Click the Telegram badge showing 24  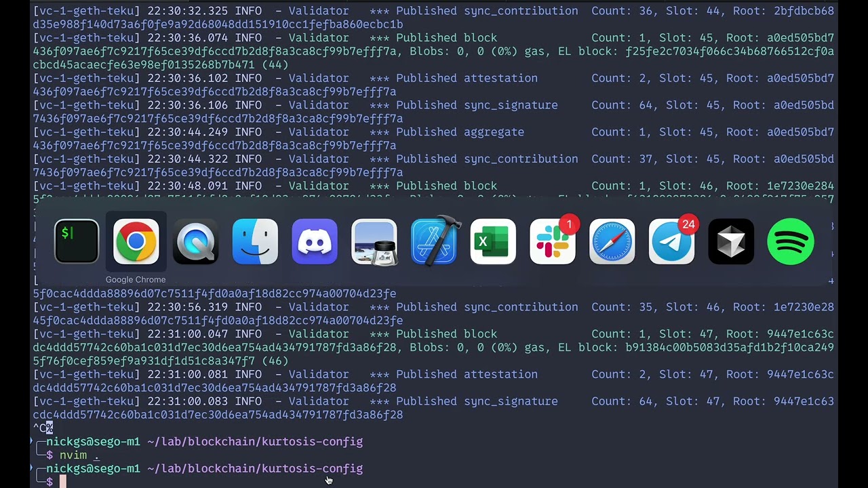pos(688,224)
